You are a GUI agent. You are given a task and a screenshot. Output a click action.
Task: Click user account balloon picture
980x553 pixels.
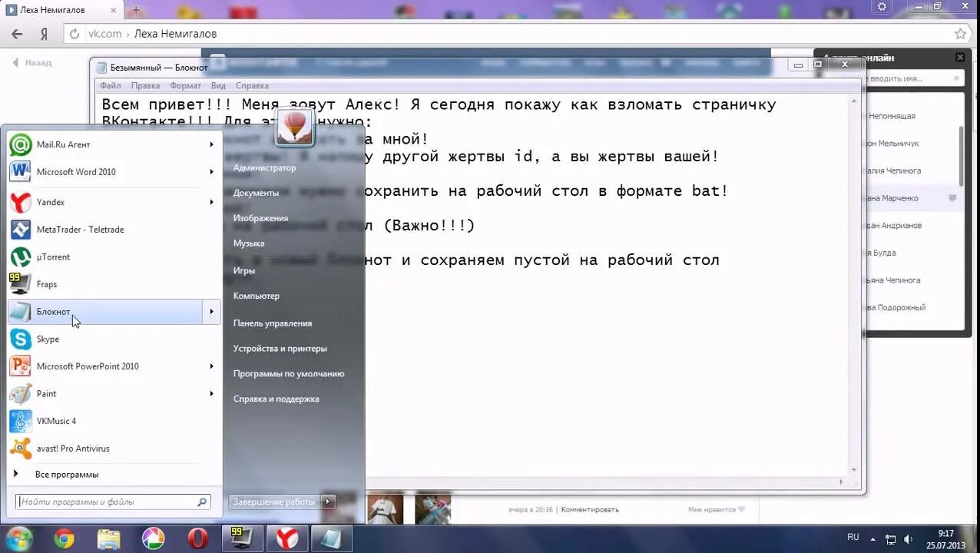(294, 127)
